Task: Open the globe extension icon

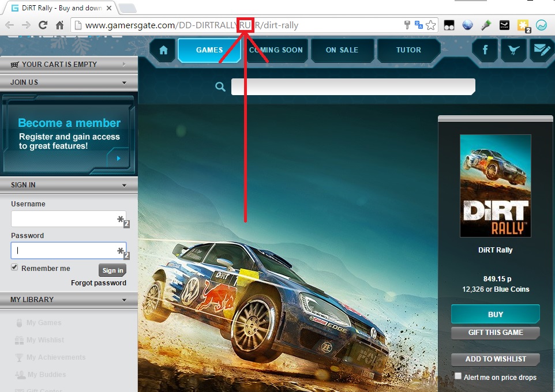Action: point(467,25)
